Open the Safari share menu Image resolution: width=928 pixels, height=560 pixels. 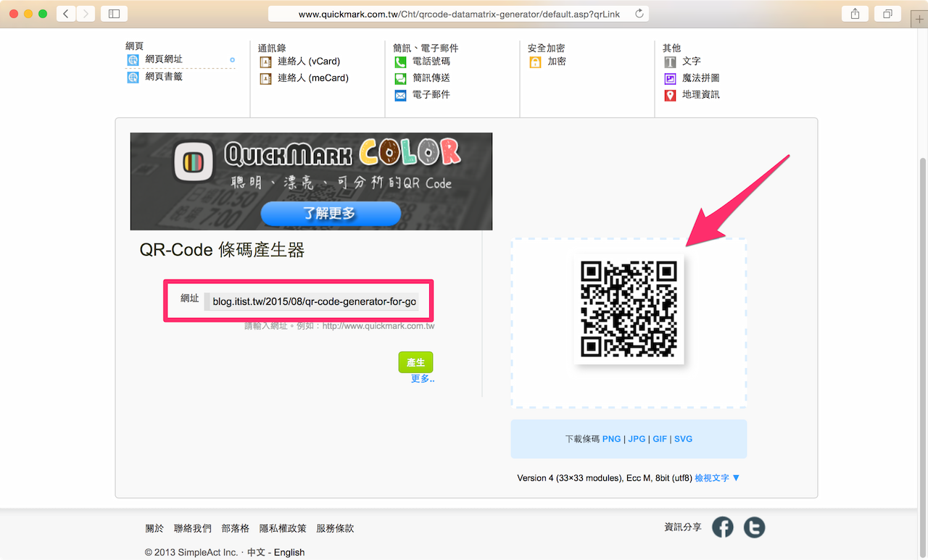[x=855, y=13]
